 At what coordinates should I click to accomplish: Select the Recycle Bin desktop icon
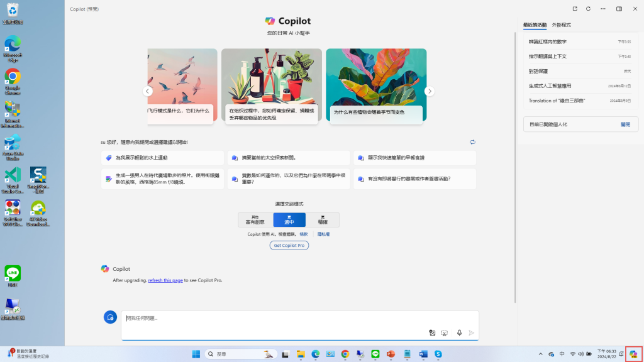13,14
